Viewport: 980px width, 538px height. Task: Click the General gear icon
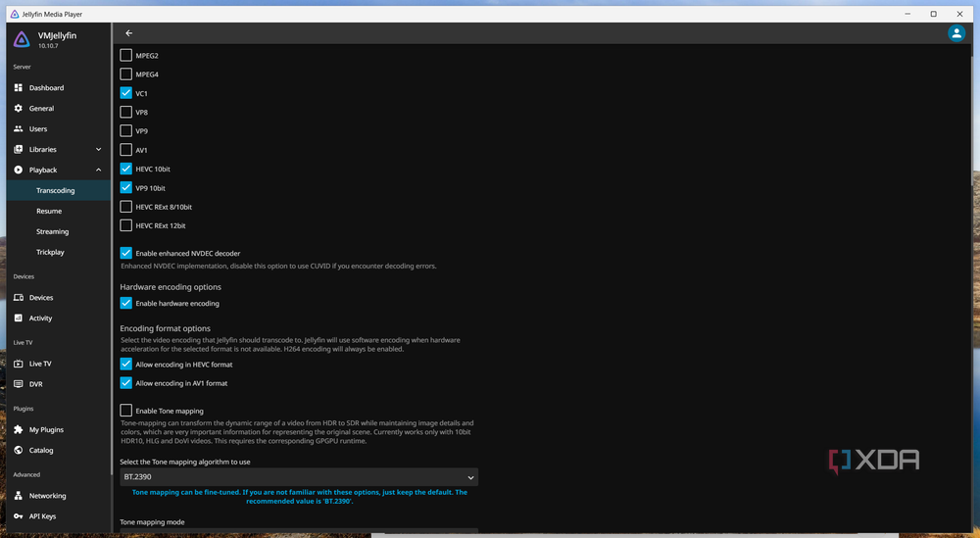pos(18,108)
